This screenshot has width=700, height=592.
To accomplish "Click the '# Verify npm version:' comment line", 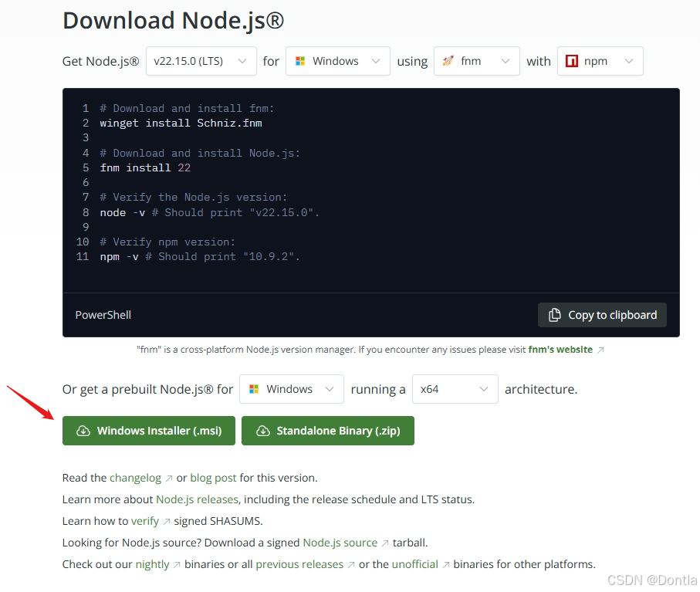I will tap(167, 242).
